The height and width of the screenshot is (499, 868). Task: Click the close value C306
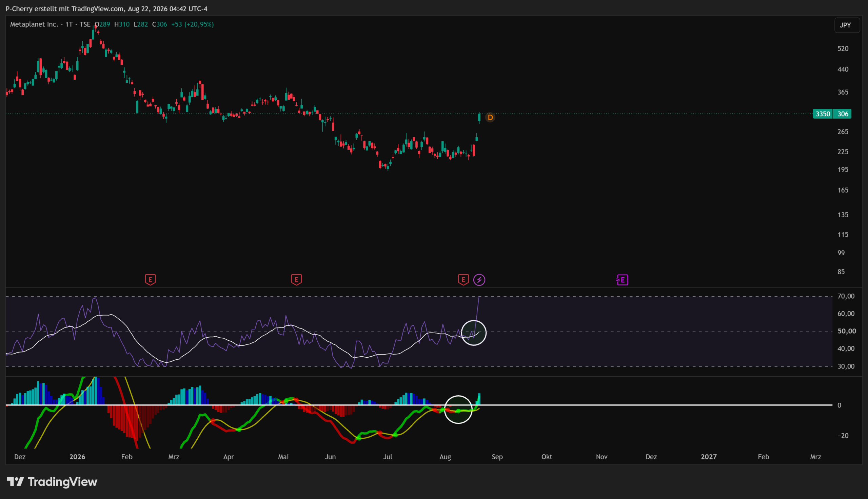[x=159, y=24]
